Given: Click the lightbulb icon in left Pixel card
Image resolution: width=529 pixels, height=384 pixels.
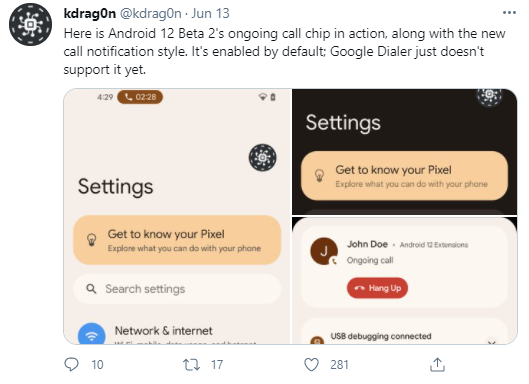Looking at the screenshot, I should click(92, 240).
